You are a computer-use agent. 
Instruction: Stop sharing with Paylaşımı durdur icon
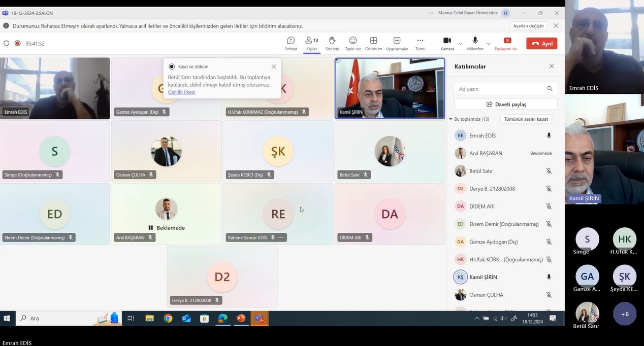[x=507, y=43]
